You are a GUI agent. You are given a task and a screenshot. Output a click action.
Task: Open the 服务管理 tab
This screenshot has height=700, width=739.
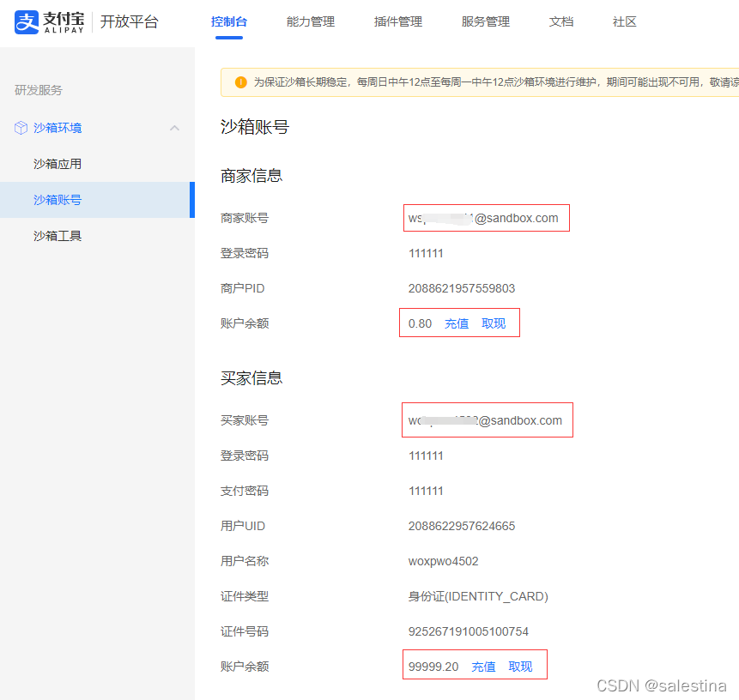(x=486, y=21)
